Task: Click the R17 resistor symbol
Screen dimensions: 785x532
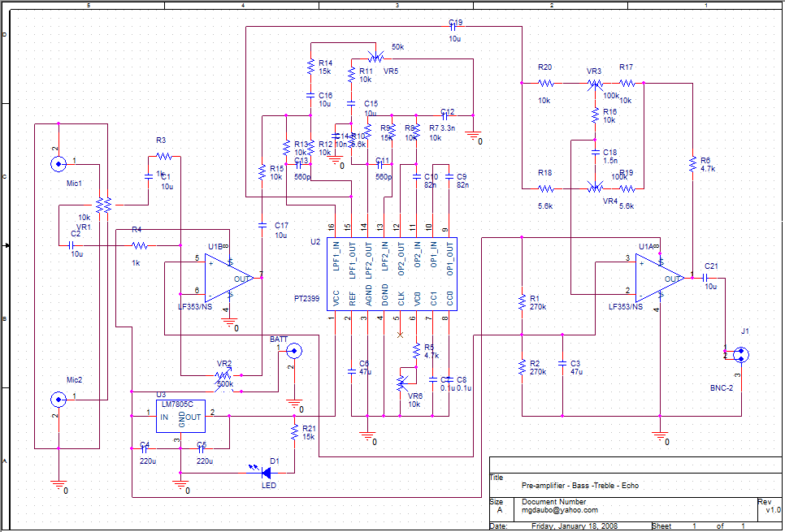Action: click(627, 83)
